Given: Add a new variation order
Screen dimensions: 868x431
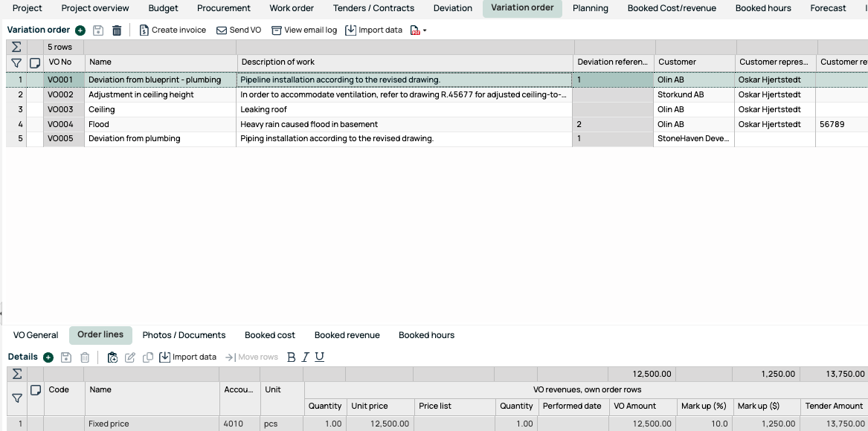Looking at the screenshot, I should click(80, 30).
